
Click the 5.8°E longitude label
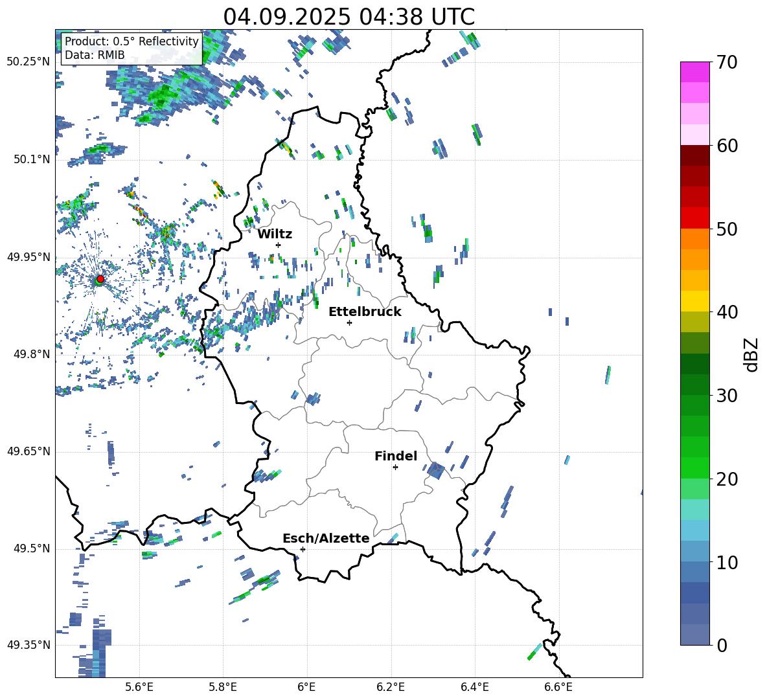(223, 687)
